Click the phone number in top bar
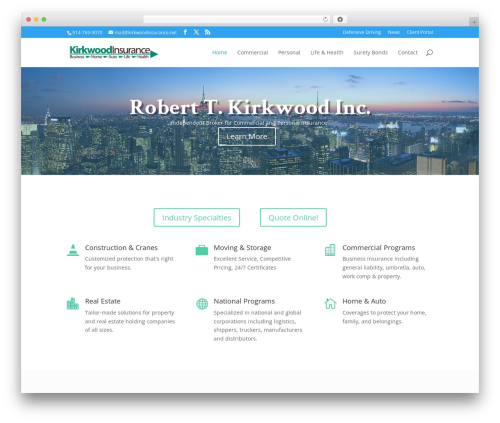 click(87, 33)
